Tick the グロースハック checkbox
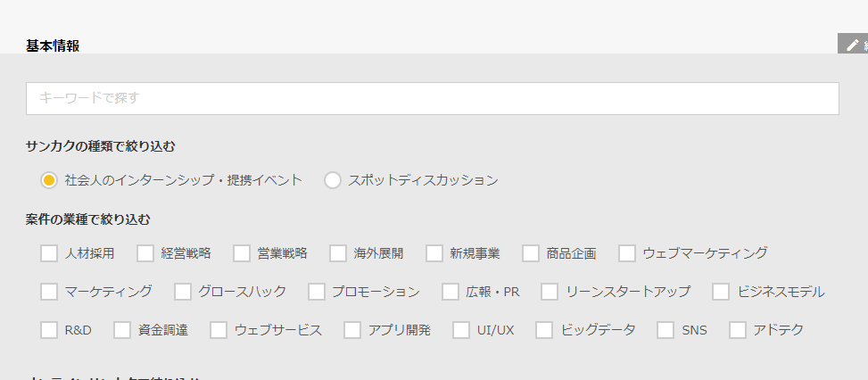Viewport: 868px width, 380px height. (183, 292)
